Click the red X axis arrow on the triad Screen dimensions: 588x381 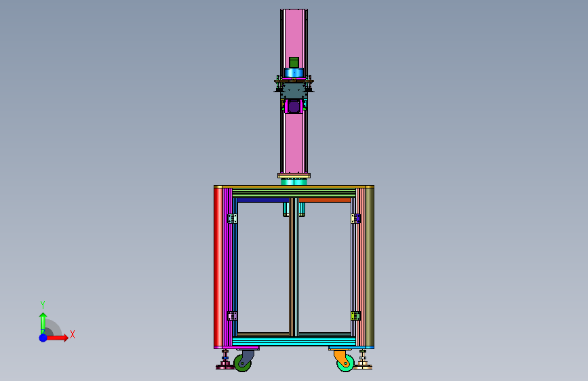coord(57,338)
